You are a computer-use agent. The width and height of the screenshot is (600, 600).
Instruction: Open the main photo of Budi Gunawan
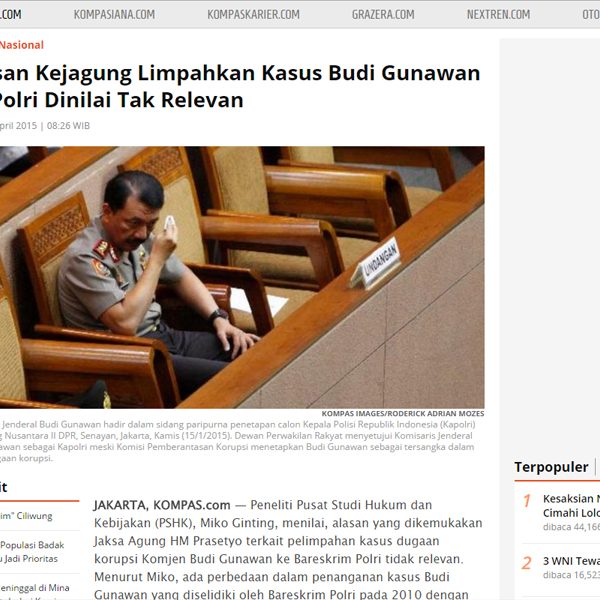242,277
